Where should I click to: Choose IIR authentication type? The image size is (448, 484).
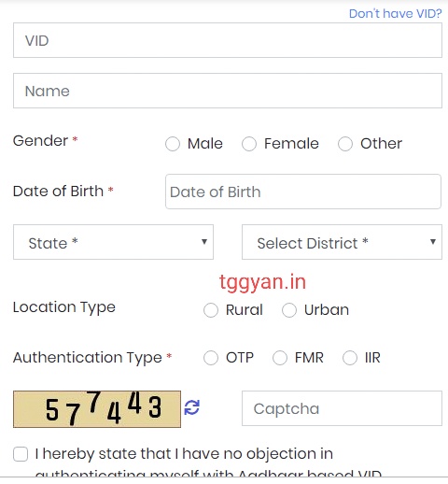[350, 358]
